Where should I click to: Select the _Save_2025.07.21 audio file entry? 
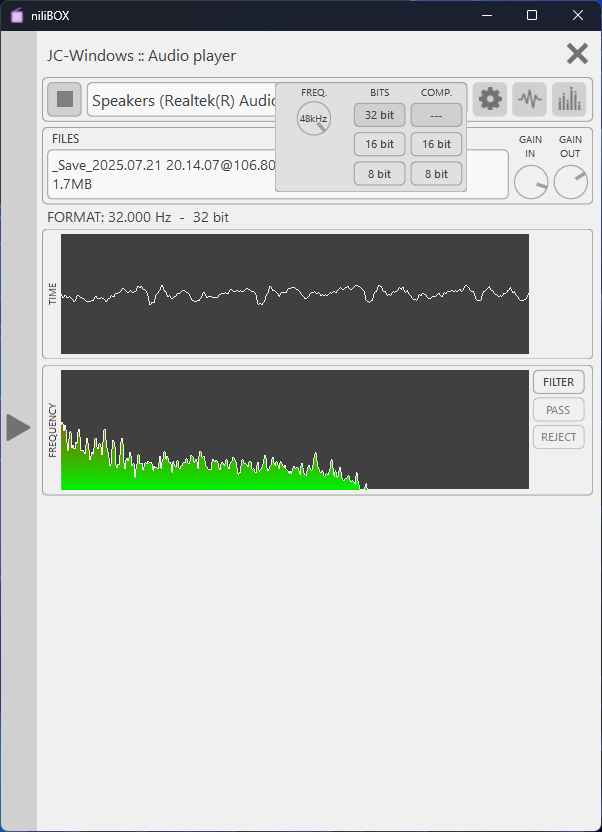[164, 175]
